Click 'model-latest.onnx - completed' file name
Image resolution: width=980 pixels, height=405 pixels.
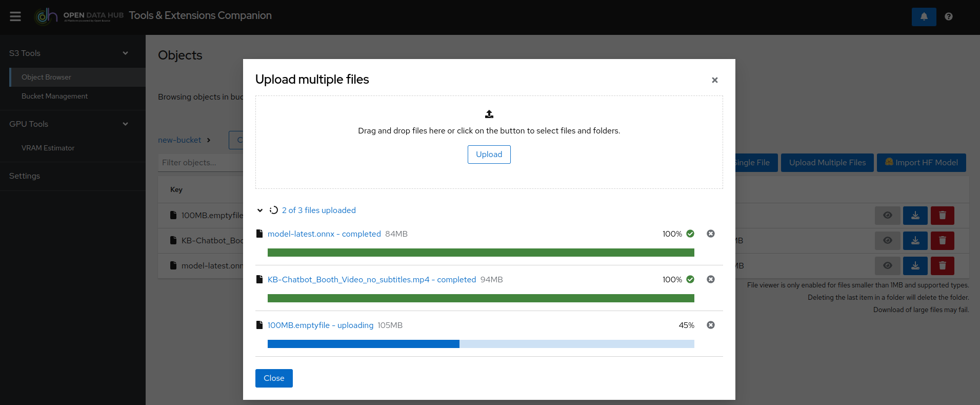324,234
